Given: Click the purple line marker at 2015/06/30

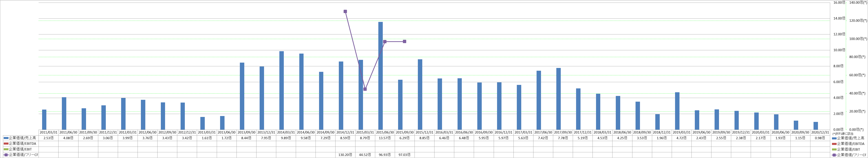Looking at the screenshot, I should point(385,42).
